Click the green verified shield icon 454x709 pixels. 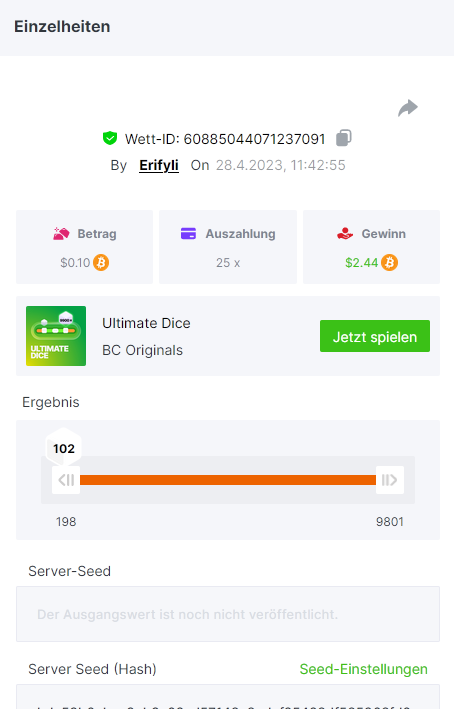click(110, 138)
